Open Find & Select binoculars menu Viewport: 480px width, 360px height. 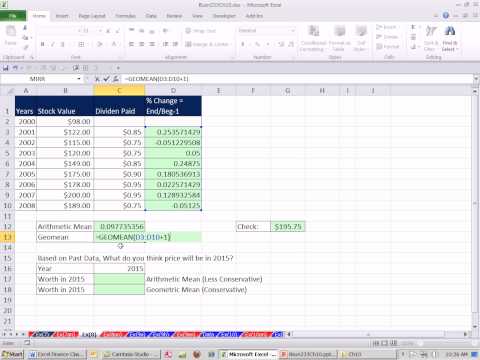[450, 38]
